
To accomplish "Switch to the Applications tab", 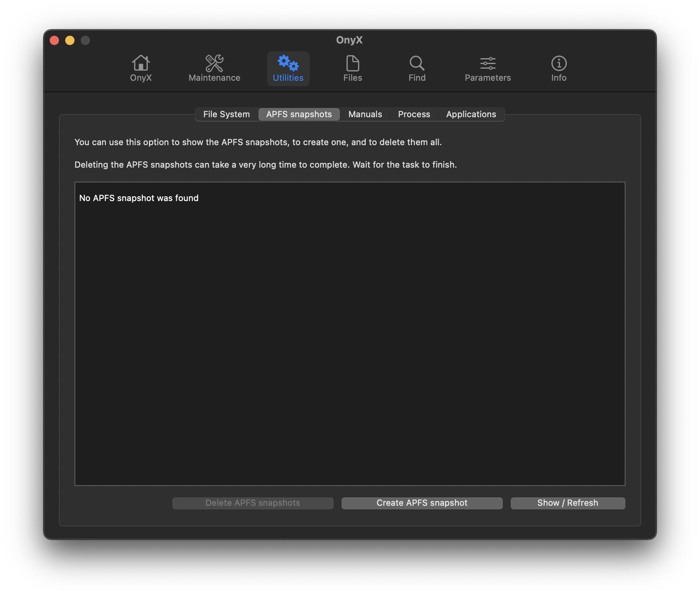I will coord(471,115).
